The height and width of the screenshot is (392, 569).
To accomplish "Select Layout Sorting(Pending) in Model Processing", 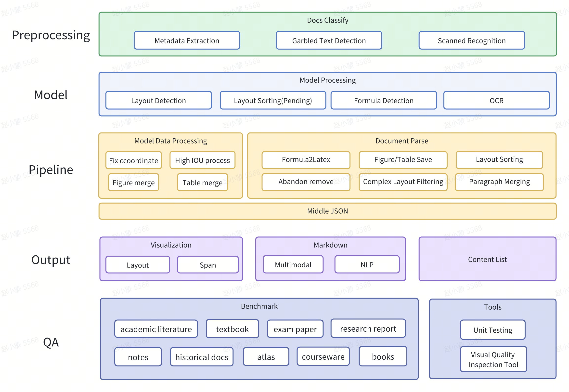I will click(273, 101).
